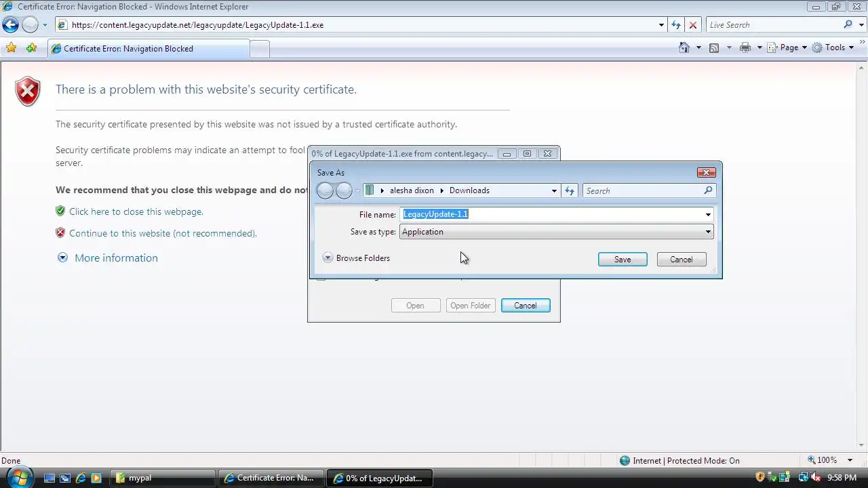This screenshot has height=488, width=868.
Task: Open the Save as type dropdown
Action: point(556,232)
